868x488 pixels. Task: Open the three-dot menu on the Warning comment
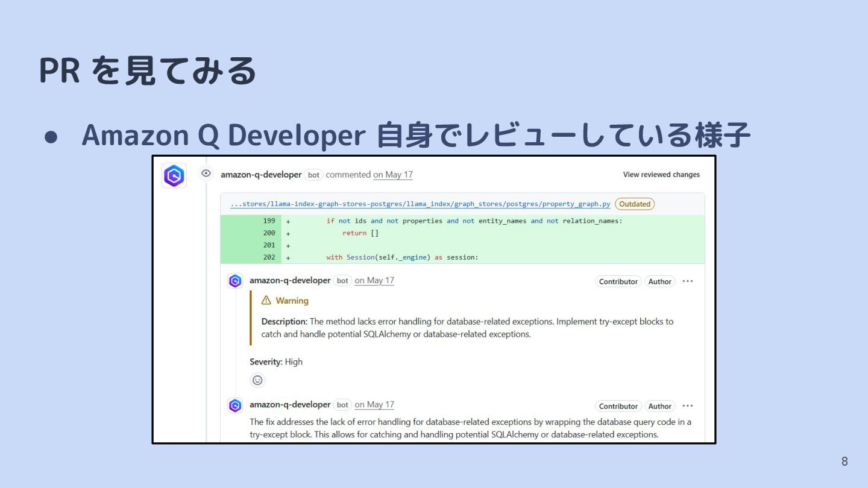688,281
